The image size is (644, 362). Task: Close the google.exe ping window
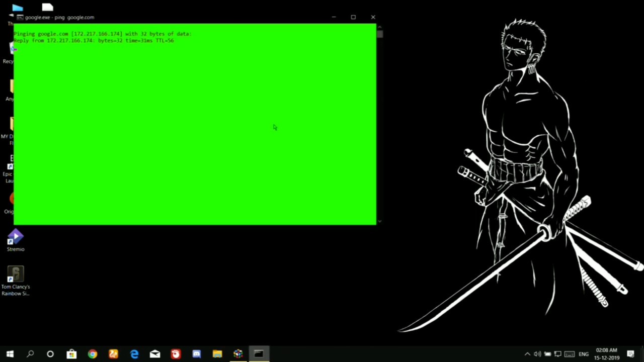[x=373, y=17]
